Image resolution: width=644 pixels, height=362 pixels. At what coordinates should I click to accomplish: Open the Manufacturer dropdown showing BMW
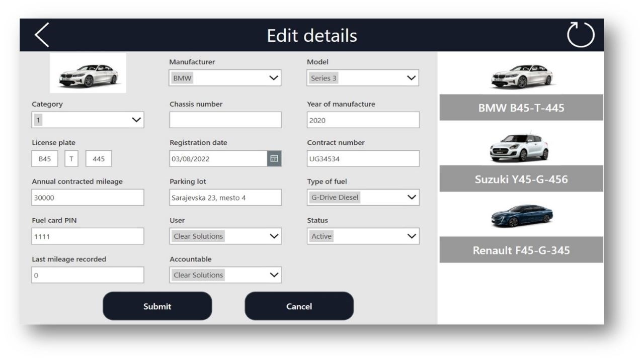225,78
